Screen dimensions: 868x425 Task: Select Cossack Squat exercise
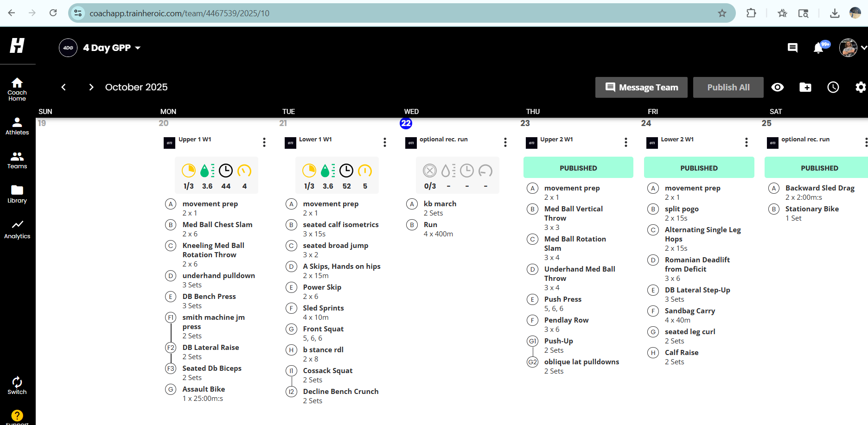coord(328,371)
